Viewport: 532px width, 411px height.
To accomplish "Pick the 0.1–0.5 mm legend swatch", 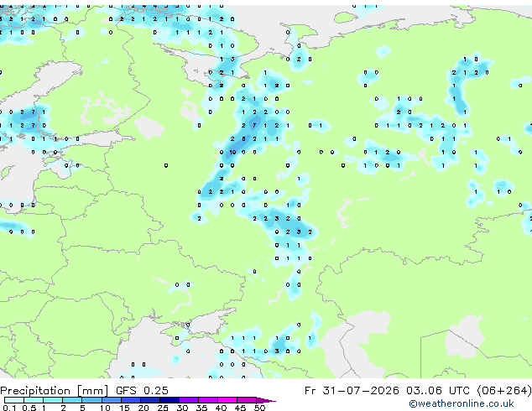I will [x=14, y=400].
